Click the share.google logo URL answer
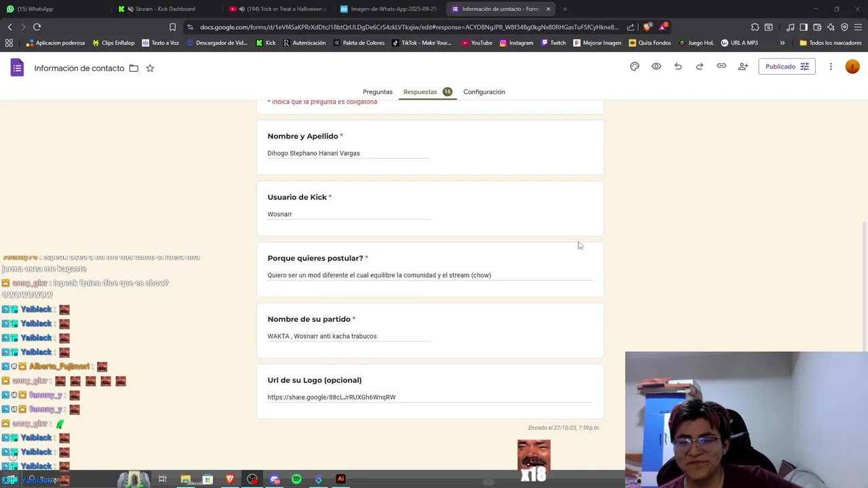The image size is (868, 488). point(332,397)
